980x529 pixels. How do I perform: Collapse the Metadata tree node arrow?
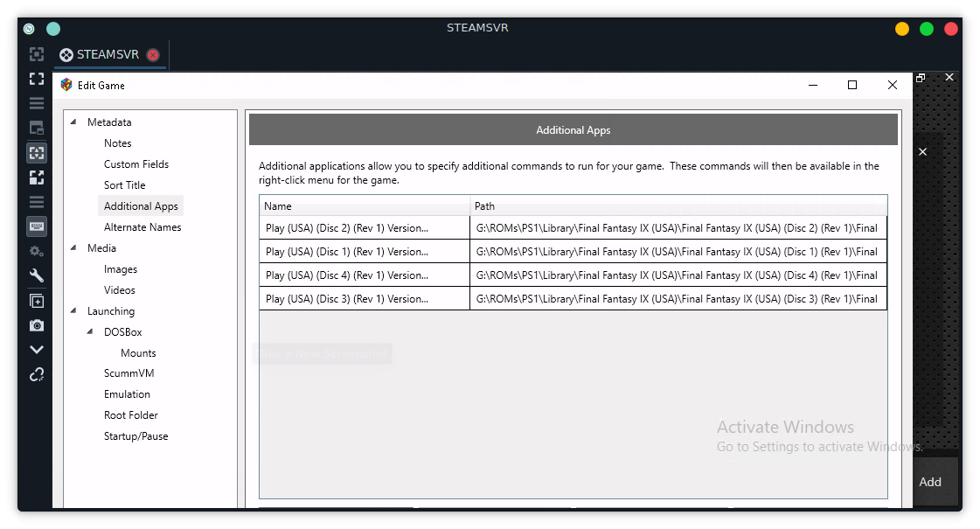(73, 122)
